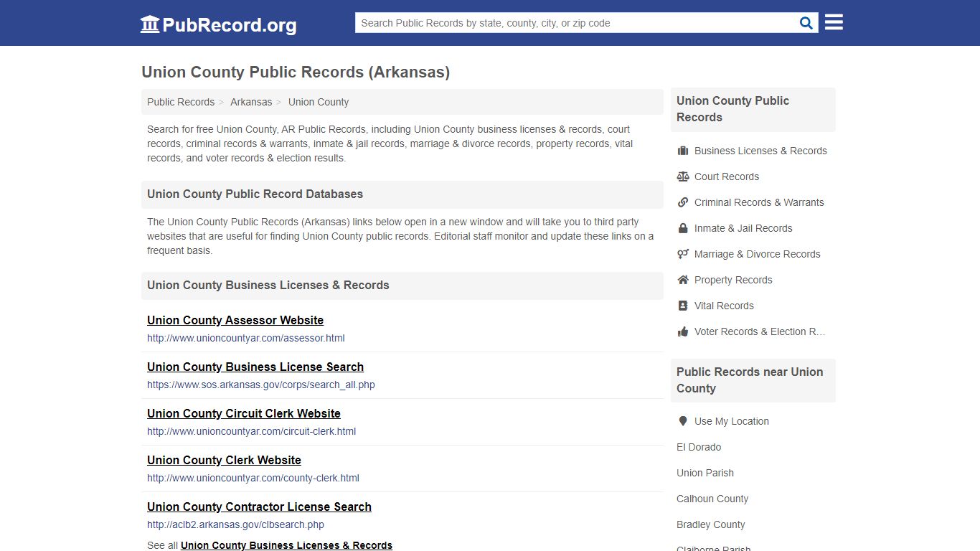
Task: Visit the sos.arkansas.gov corps search URL
Action: click(x=261, y=385)
